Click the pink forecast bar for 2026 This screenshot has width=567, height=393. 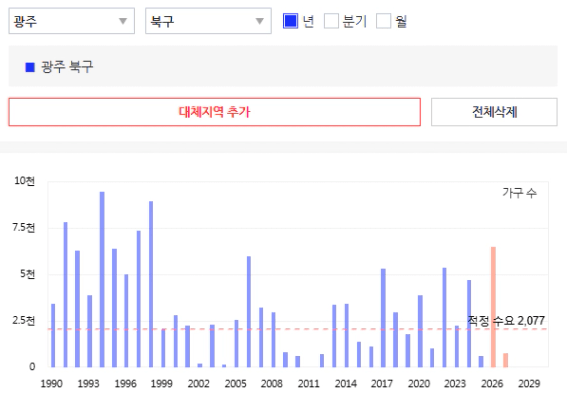tap(493, 307)
